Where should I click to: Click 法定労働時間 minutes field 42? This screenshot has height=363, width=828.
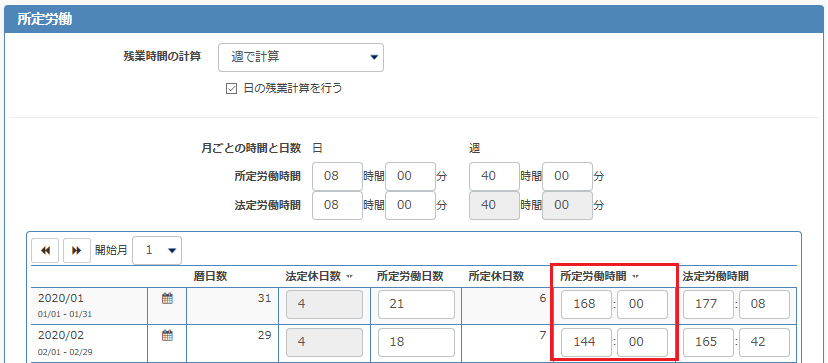pos(764,342)
